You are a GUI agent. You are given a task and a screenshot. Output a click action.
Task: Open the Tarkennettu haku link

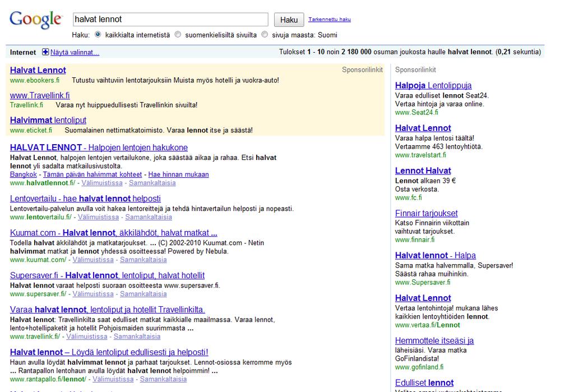click(x=330, y=20)
